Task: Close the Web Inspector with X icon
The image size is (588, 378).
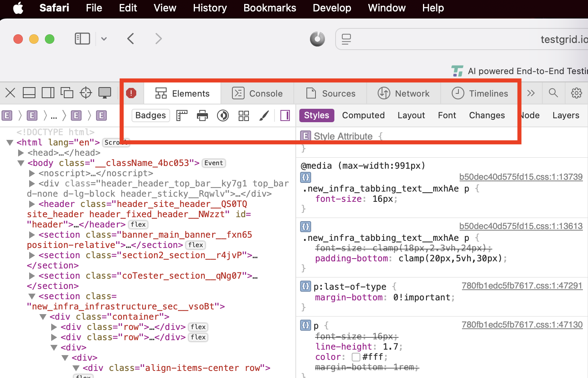Action: pos(11,93)
